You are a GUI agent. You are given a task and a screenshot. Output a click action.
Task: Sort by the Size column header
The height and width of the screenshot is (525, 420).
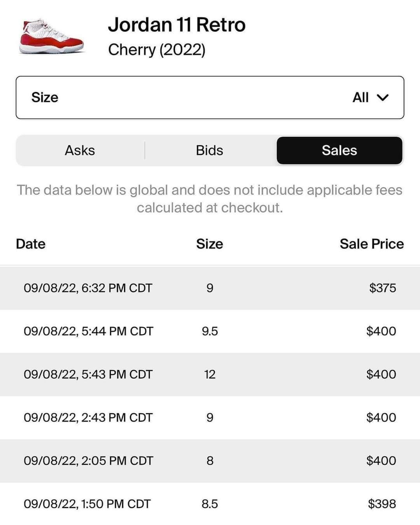[210, 244]
